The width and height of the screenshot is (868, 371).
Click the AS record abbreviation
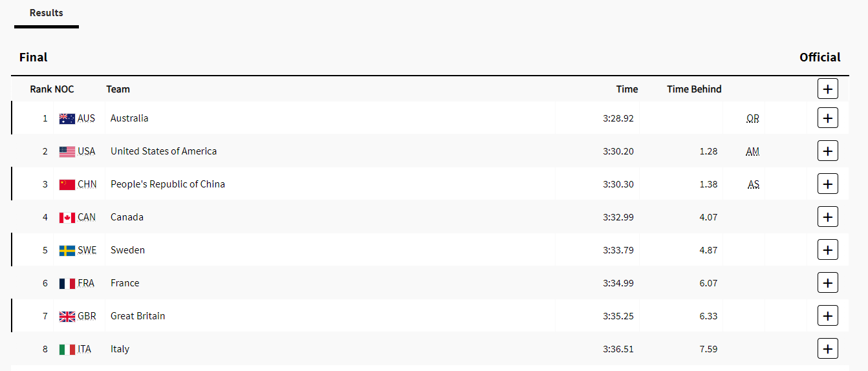(x=754, y=185)
